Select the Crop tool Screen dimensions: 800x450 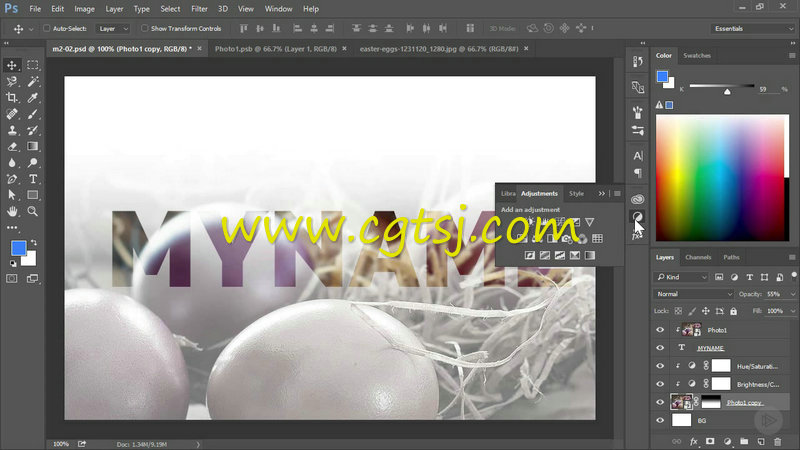[x=12, y=97]
